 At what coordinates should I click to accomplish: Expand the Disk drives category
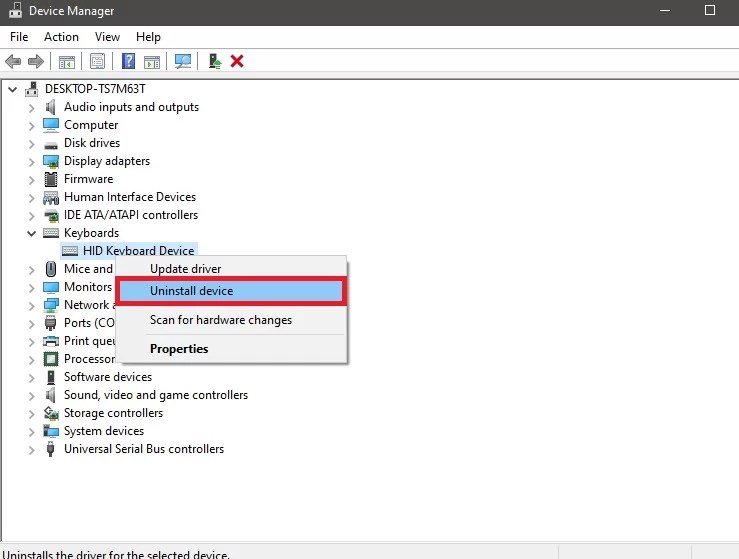pyautogui.click(x=32, y=144)
